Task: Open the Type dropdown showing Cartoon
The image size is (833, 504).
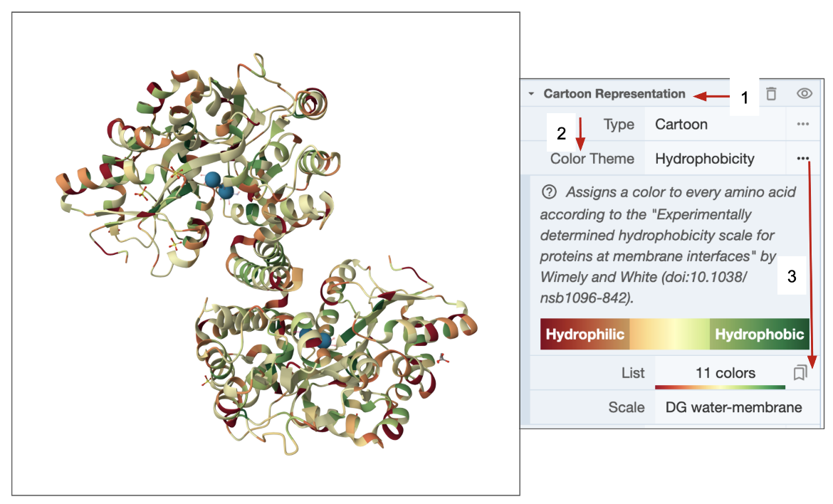Action: [715, 125]
